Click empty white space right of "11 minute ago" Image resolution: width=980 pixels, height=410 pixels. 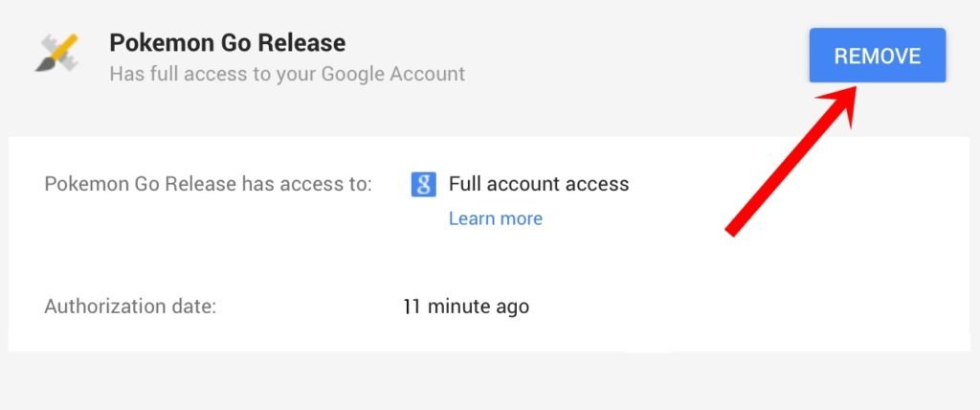(x=718, y=307)
